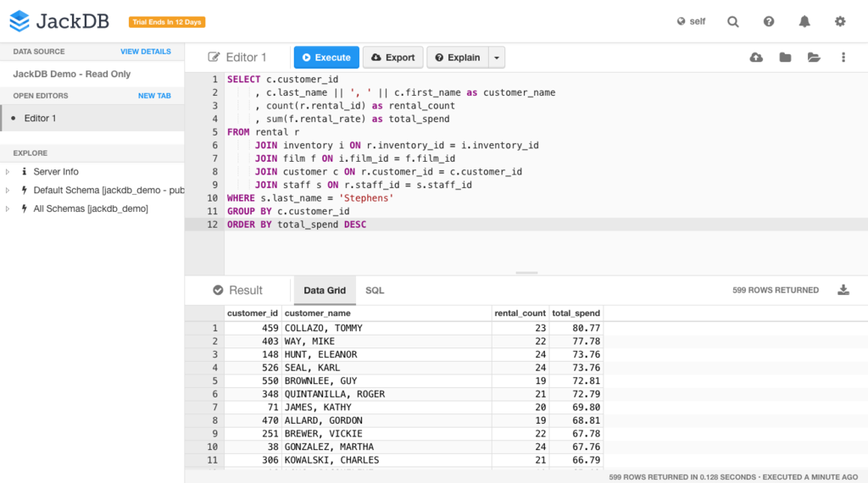
Task: Click the Server Info 'i' icon
Action: point(24,171)
